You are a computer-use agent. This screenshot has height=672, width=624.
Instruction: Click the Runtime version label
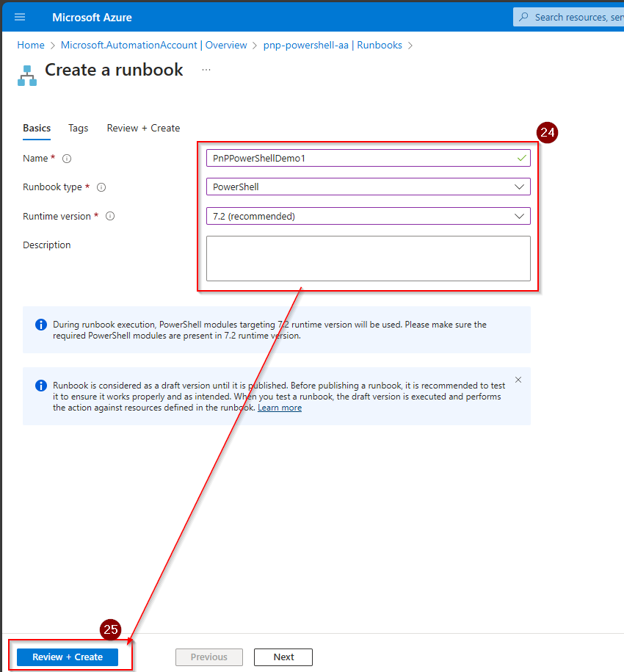[x=57, y=217]
